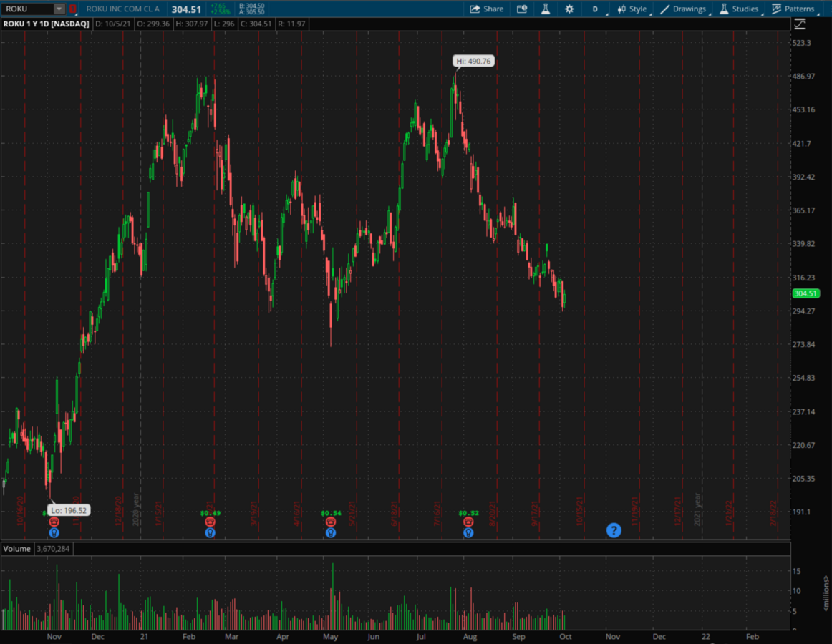Click the red phone icon under $0.54
The image size is (832, 644).
(331, 522)
